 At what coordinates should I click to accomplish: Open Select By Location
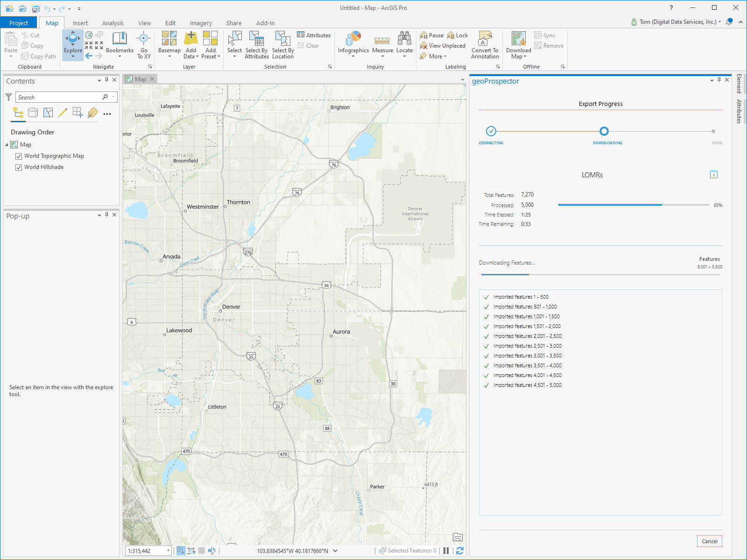pos(283,45)
